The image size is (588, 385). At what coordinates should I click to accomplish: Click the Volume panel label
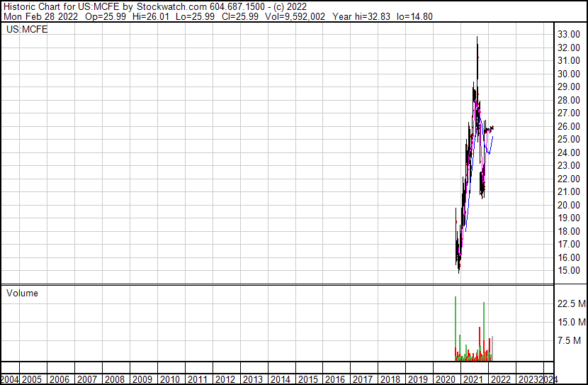point(23,293)
